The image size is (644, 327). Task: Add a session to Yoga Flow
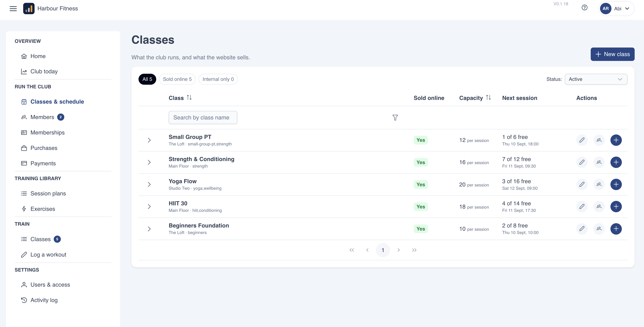pyautogui.click(x=616, y=184)
